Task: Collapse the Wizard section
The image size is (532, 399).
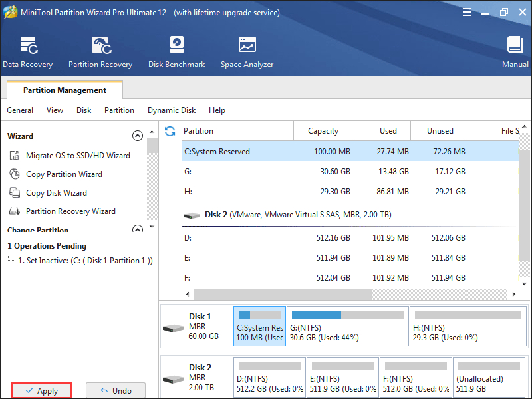Action: pos(138,136)
